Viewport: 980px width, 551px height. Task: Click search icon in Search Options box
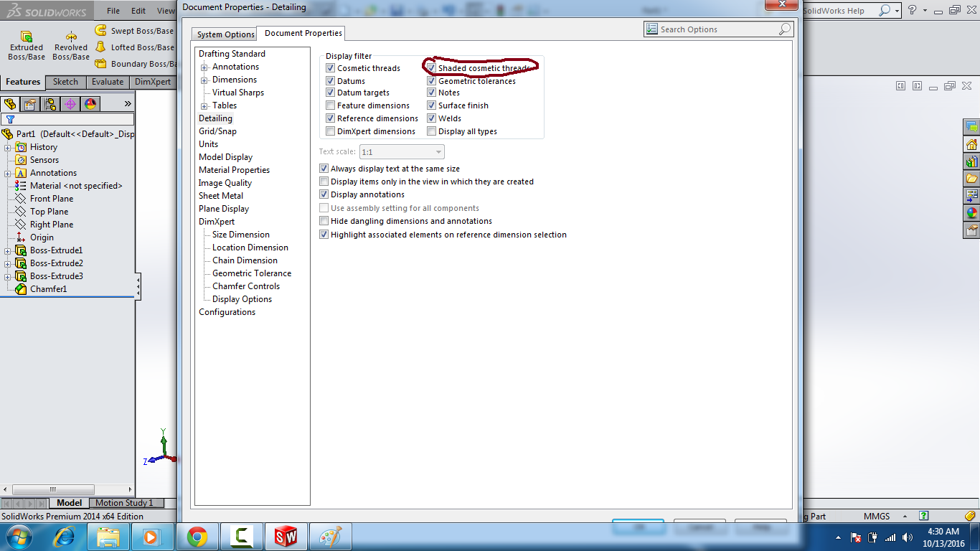click(x=785, y=29)
